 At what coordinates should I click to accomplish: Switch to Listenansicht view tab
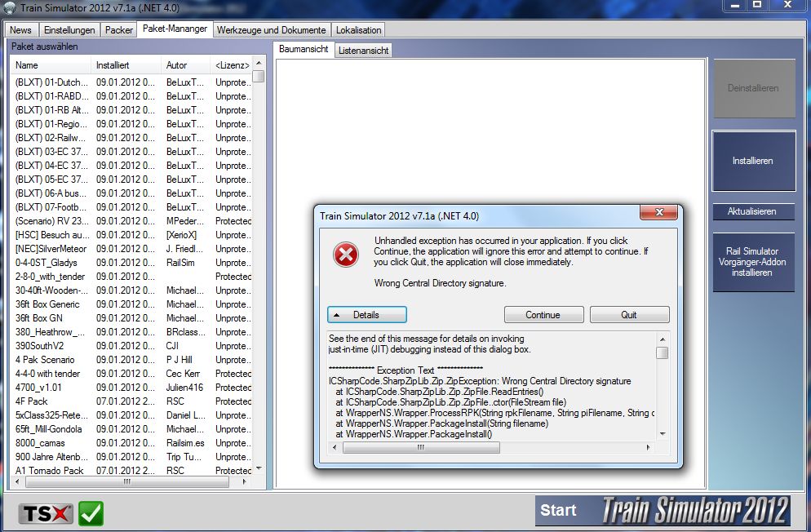[x=364, y=50]
